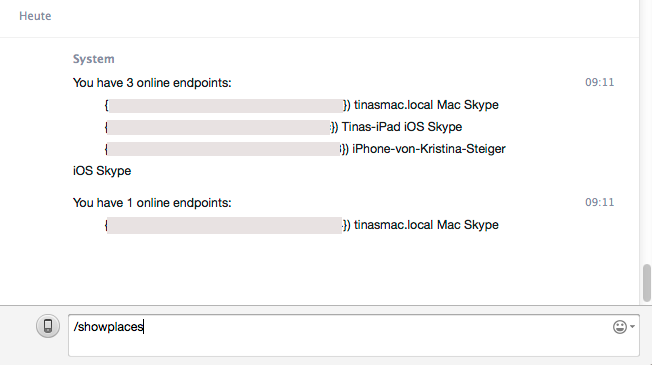652x365 pixels.
Task: Click the SMS phone icon button
Action: [x=48, y=326]
